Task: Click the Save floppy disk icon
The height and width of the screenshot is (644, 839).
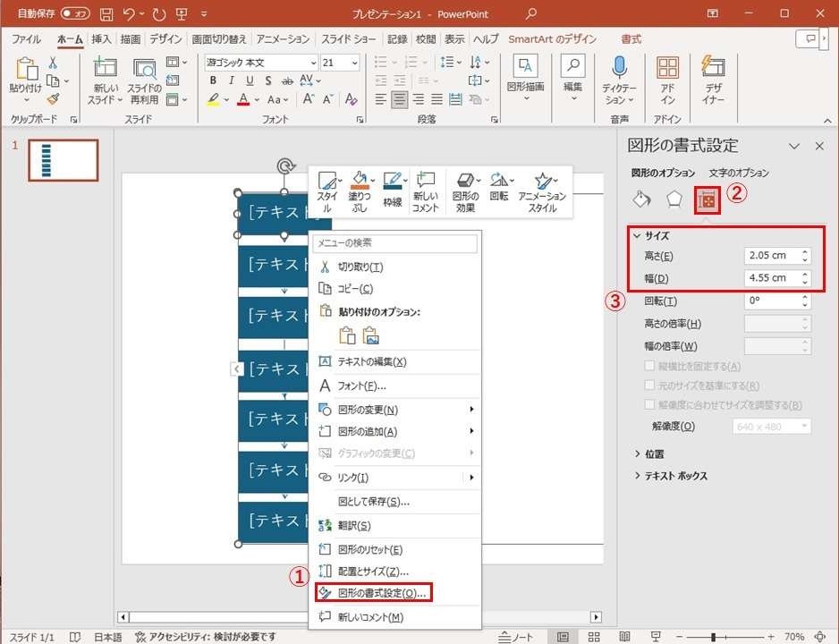Action: (107, 14)
